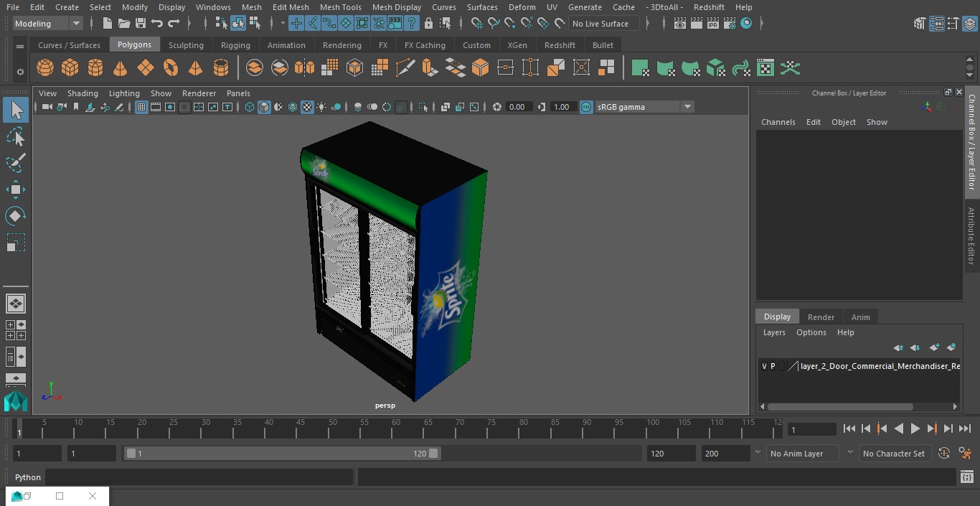Switch to the Sculpting shelf tab
The image size is (980, 506).
tap(186, 45)
